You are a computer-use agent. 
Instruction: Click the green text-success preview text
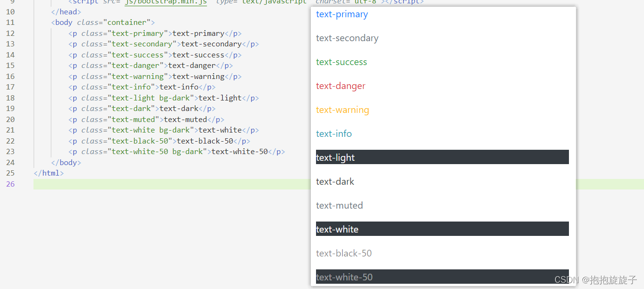click(341, 62)
